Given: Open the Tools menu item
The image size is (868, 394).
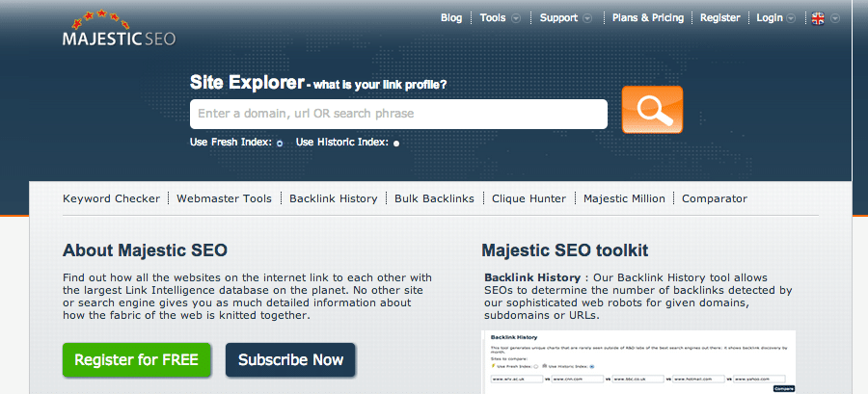Looking at the screenshot, I should click(x=493, y=17).
